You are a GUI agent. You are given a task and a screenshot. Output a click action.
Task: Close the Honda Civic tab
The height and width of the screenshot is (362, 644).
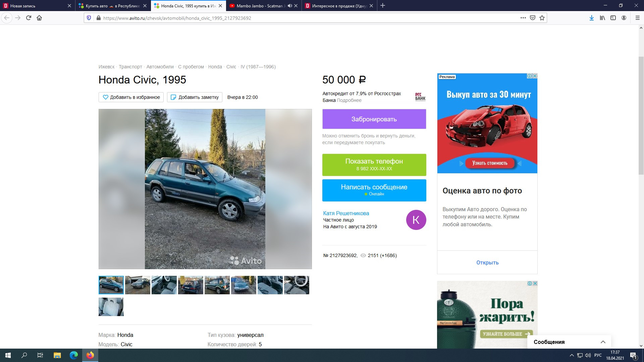click(x=220, y=6)
